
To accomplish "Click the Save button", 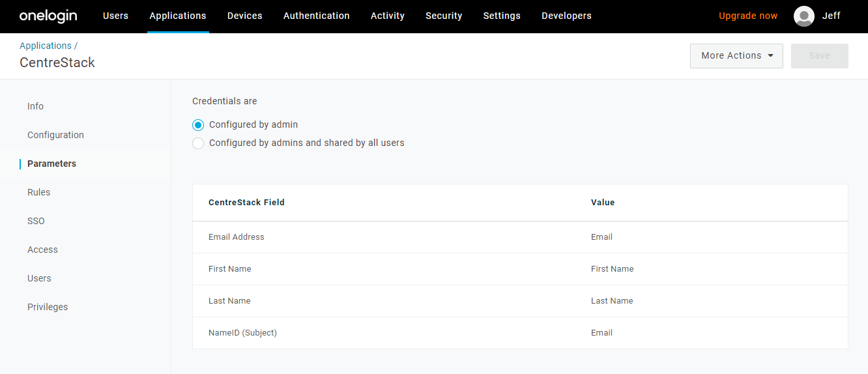I will [x=819, y=56].
